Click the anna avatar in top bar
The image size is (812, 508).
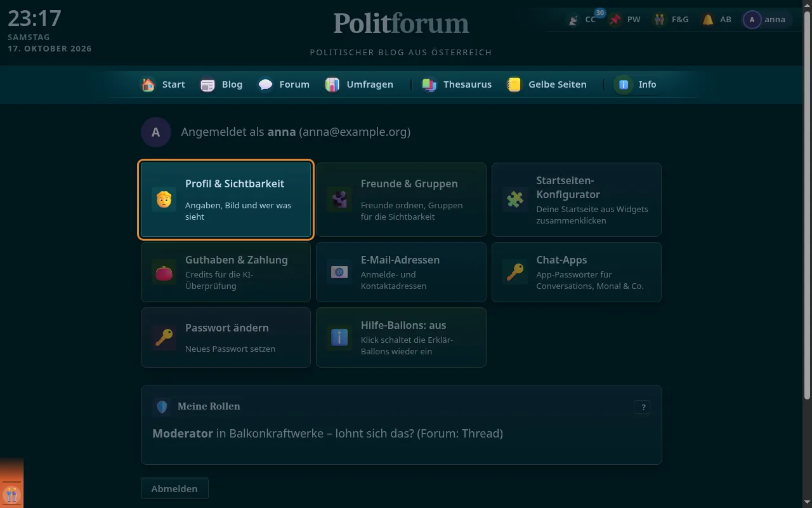tap(752, 20)
